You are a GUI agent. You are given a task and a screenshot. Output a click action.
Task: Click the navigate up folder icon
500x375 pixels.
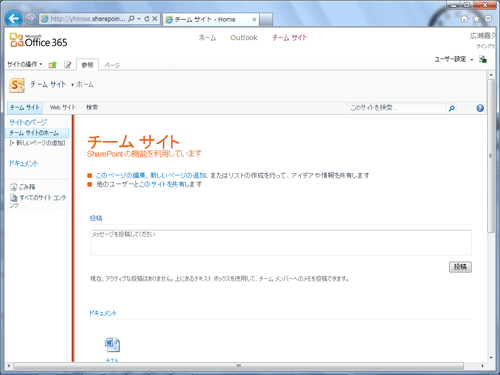point(52,65)
